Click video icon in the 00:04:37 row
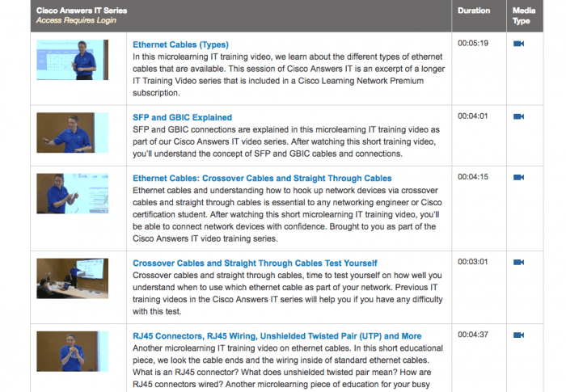Screen dimensions: 566x392 [x=519, y=335]
